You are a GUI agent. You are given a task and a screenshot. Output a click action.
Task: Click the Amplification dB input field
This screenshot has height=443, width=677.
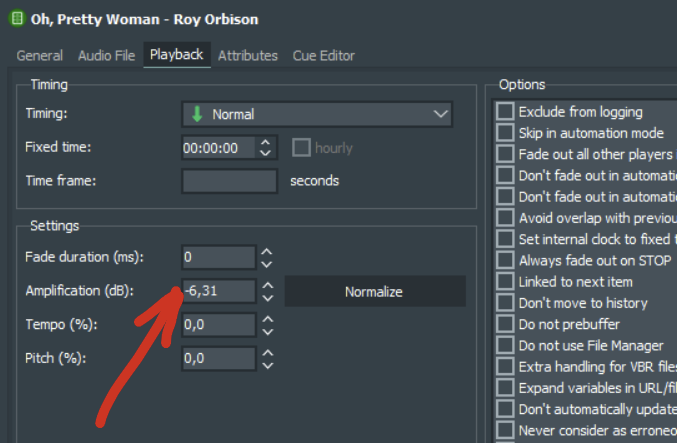click(x=218, y=292)
